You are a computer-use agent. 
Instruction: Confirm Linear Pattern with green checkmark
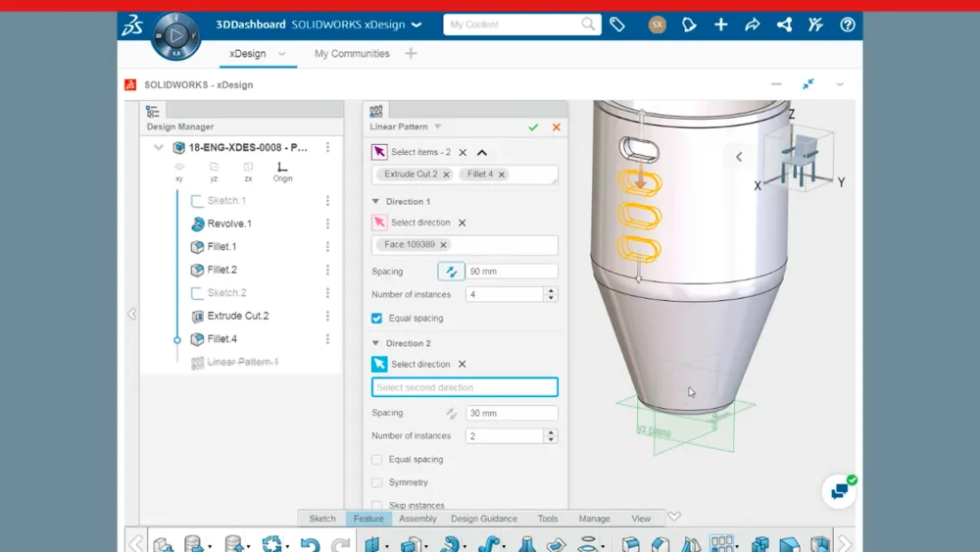pos(533,126)
